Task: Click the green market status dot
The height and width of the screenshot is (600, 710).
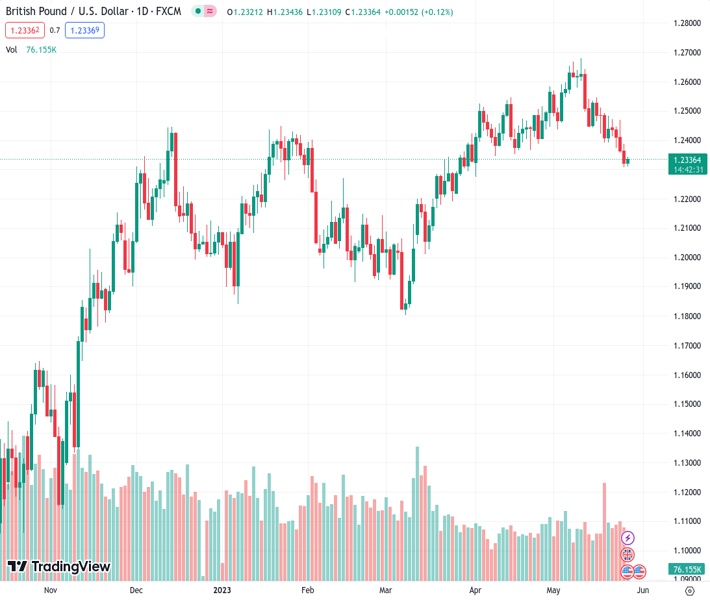Action: point(199,12)
